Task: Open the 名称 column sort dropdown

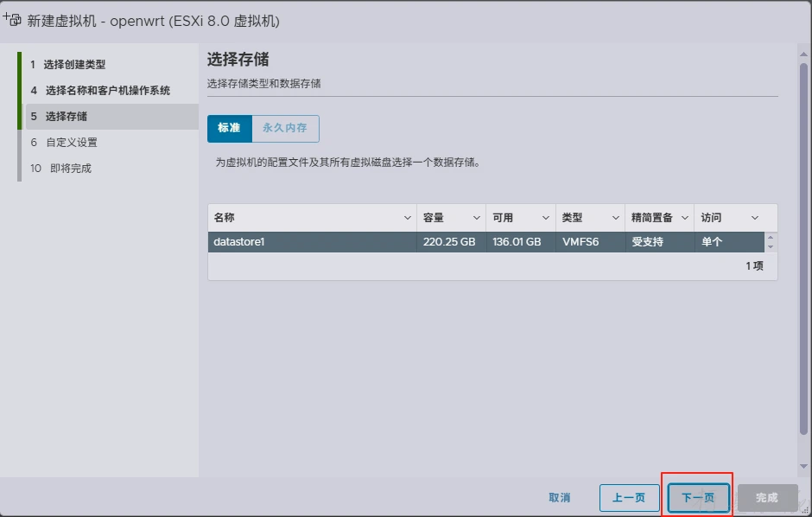Action: [408, 218]
